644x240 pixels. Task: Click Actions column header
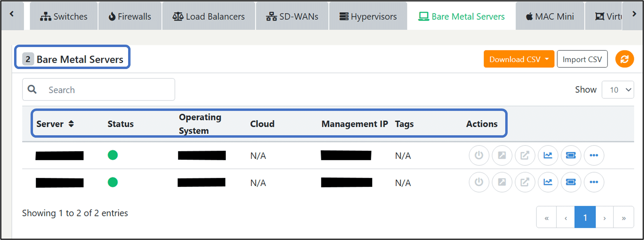[x=482, y=124]
